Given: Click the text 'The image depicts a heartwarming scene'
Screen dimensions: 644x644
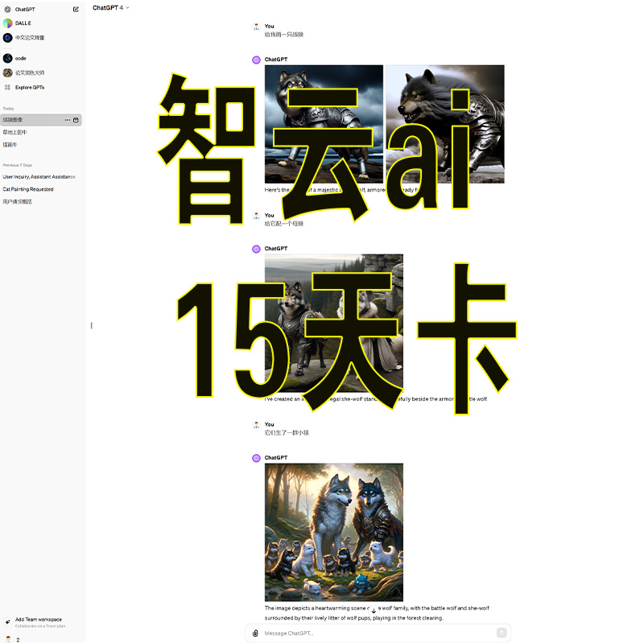Looking at the screenshot, I should [x=315, y=608].
